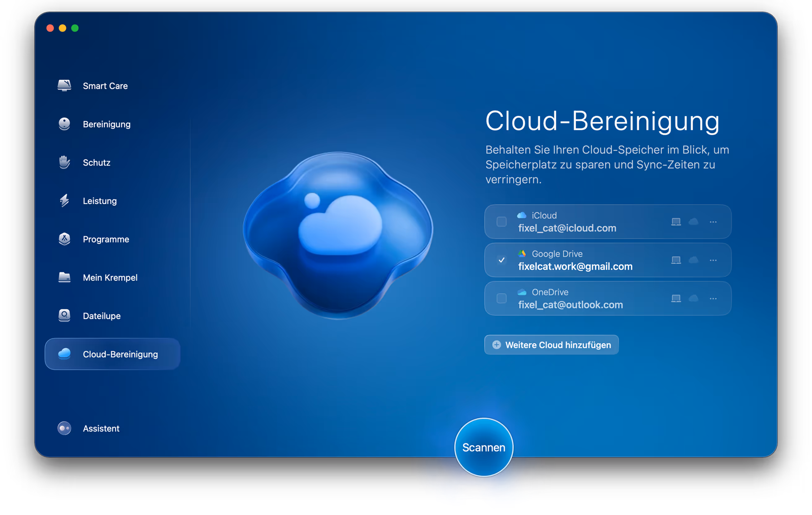Check the OneDrive account checkbox

point(502,298)
